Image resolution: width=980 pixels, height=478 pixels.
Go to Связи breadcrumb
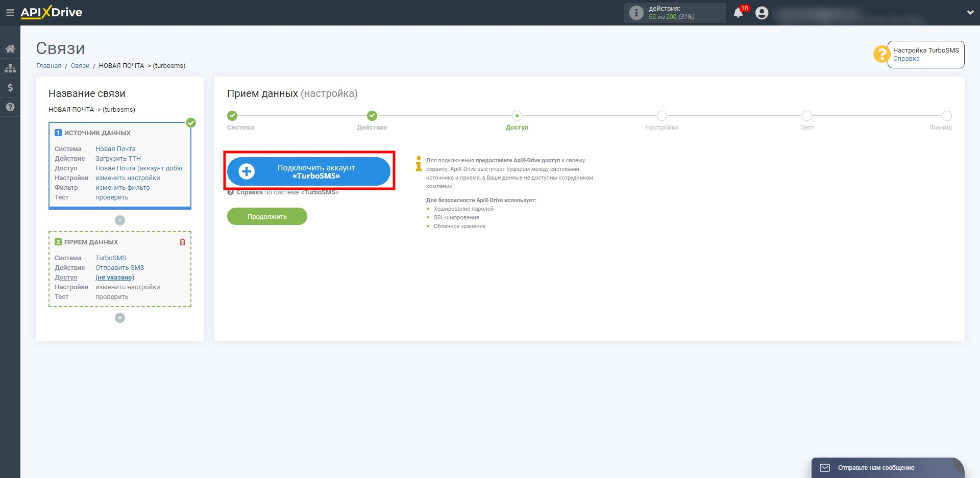(80, 66)
